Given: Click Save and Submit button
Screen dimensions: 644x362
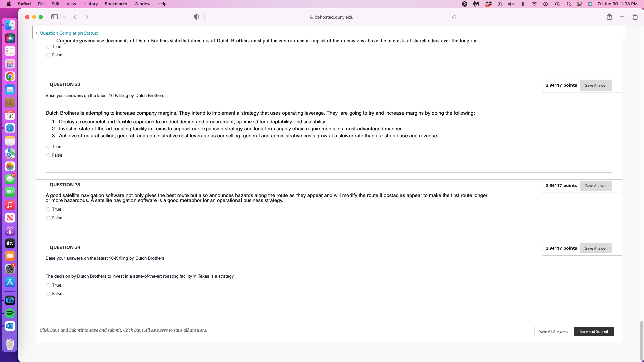Looking at the screenshot, I should [594, 331].
